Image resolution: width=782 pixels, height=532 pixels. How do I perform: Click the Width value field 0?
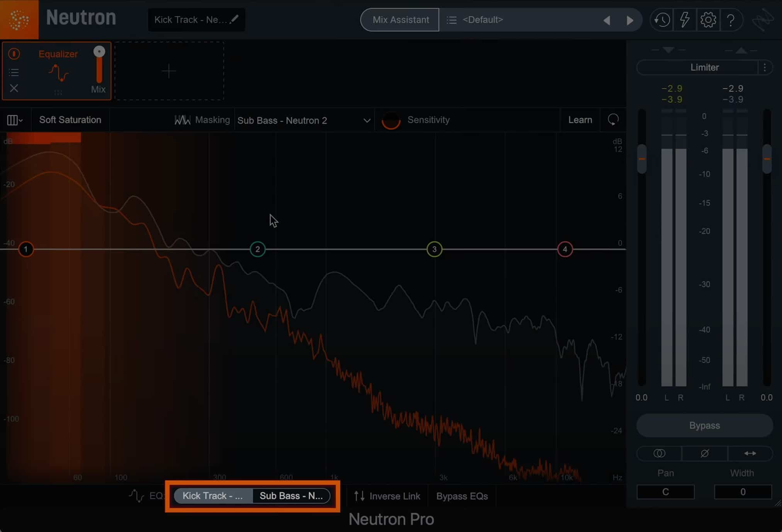coord(743,492)
